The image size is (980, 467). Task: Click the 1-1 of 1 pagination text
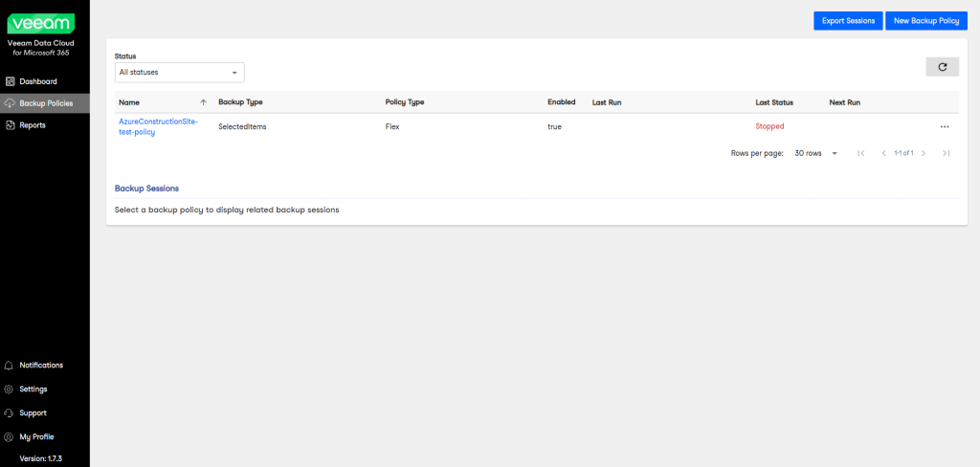(903, 153)
